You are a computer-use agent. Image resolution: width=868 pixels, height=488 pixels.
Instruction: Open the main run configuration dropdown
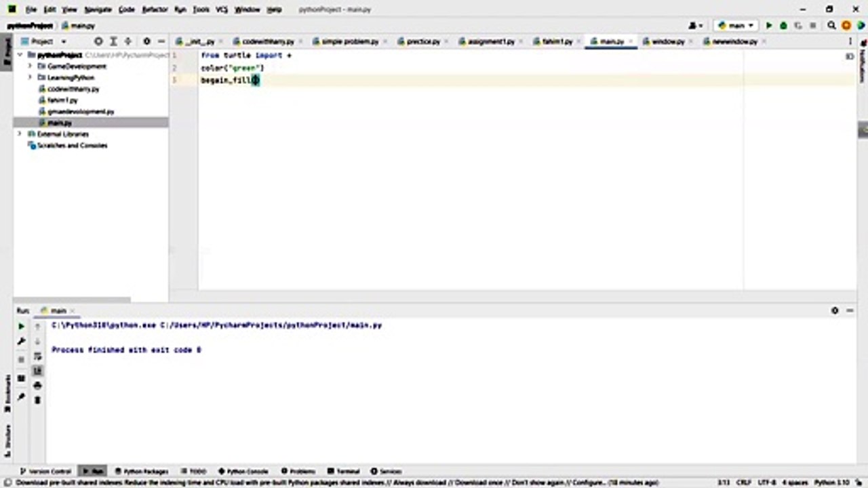736,26
